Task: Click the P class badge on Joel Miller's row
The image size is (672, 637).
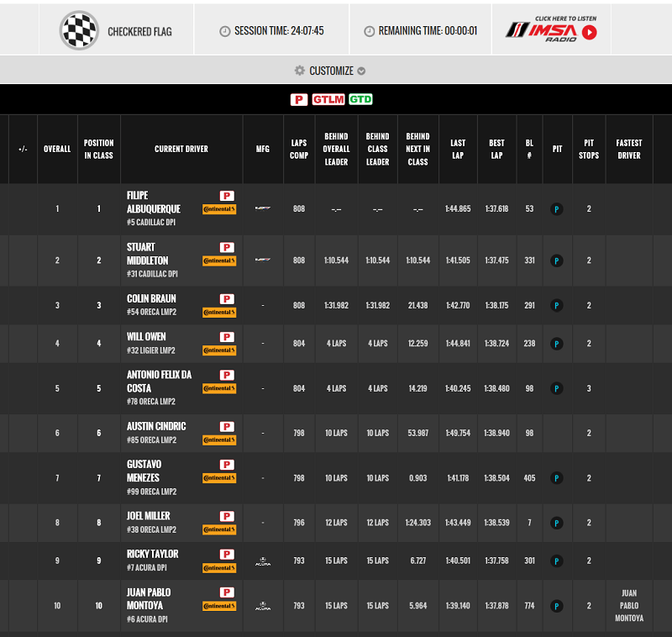Action: click(x=225, y=515)
